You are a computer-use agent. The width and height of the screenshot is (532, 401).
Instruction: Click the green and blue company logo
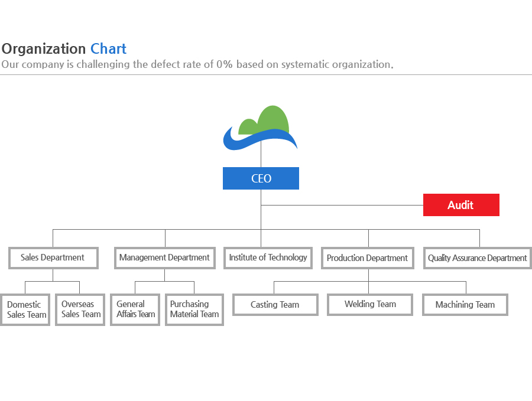point(260,128)
